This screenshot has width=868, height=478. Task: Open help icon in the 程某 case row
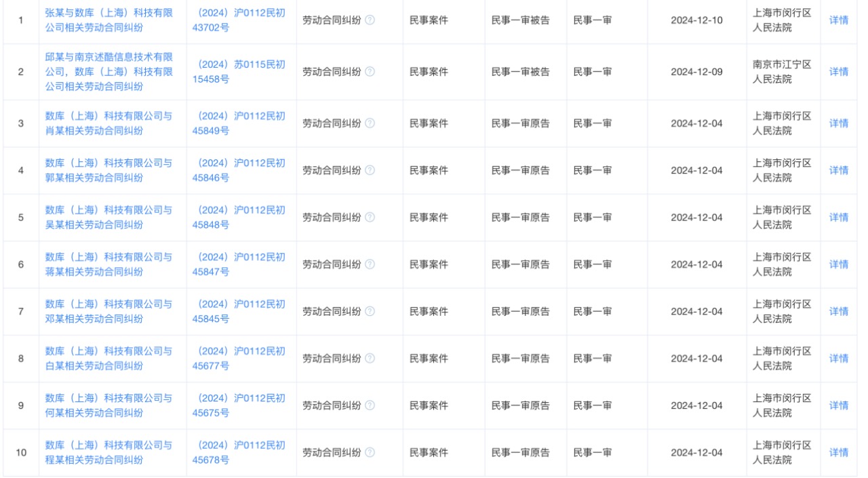click(370, 452)
